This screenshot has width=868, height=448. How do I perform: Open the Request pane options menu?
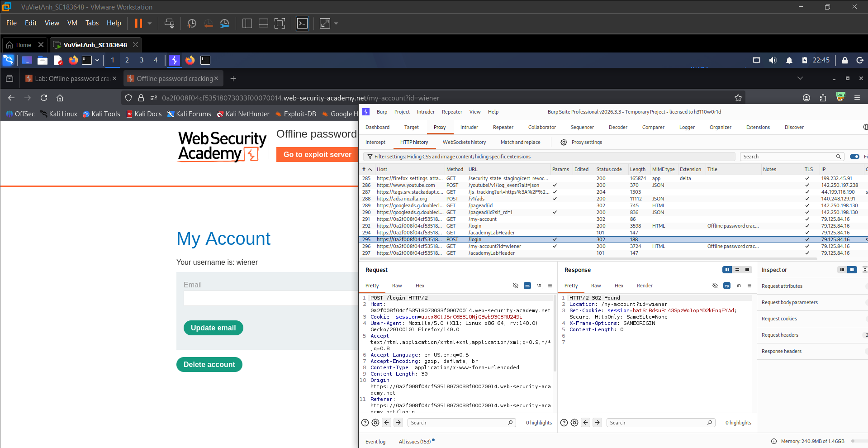pos(550,286)
